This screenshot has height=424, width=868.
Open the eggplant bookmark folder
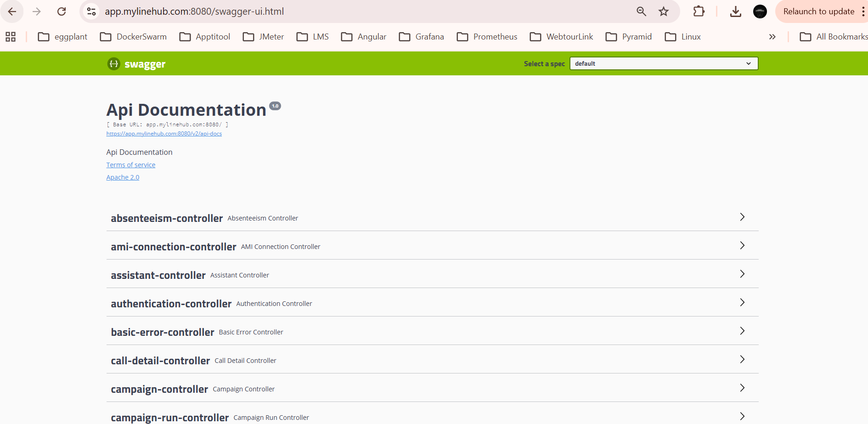62,37
